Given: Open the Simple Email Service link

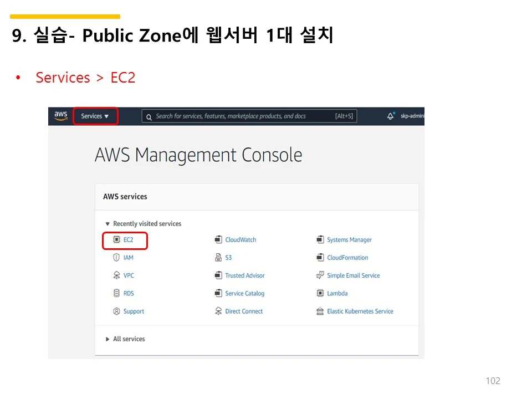Looking at the screenshot, I should click(353, 275).
